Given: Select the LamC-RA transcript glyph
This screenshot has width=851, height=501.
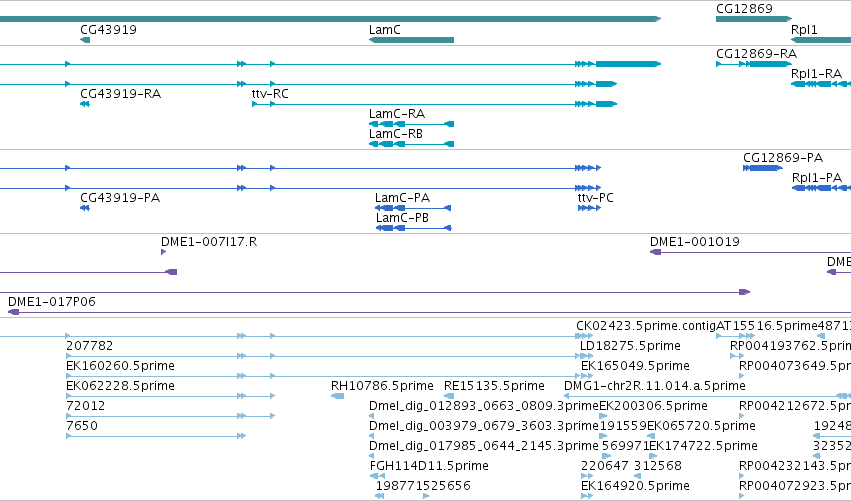Looking at the screenshot, I should tap(411, 124).
